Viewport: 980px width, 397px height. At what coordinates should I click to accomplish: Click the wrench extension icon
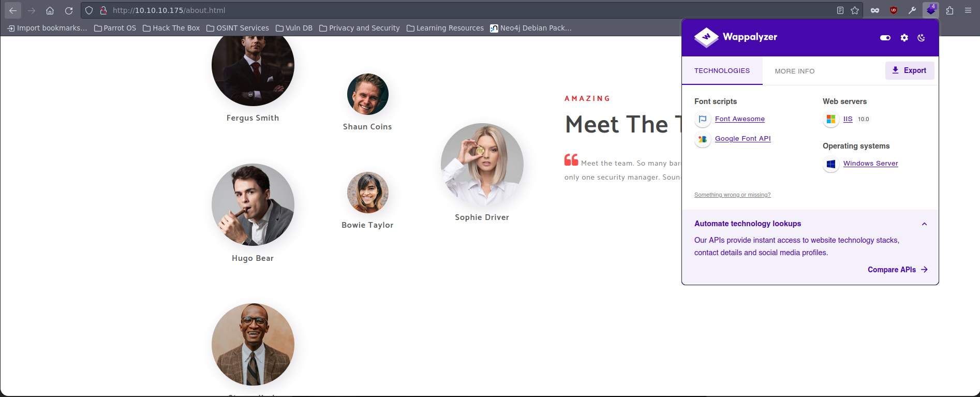click(912, 10)
